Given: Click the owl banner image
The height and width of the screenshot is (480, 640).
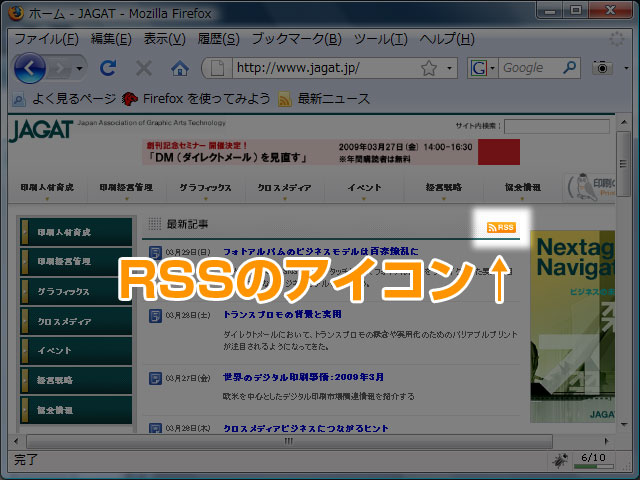Looking at the screenshot, I should click(590, 187).
